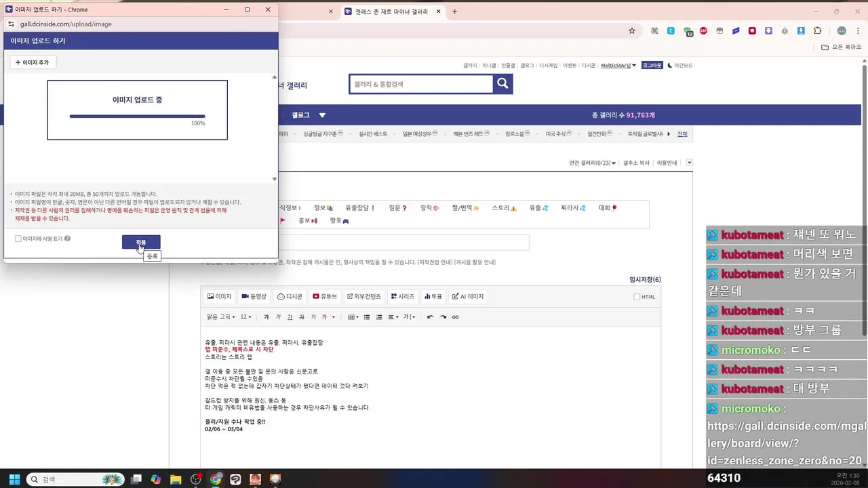Screen dimensions: 868x488
Task: Insert hyperlink with the link icon
Action: click(x=455, y=317)
